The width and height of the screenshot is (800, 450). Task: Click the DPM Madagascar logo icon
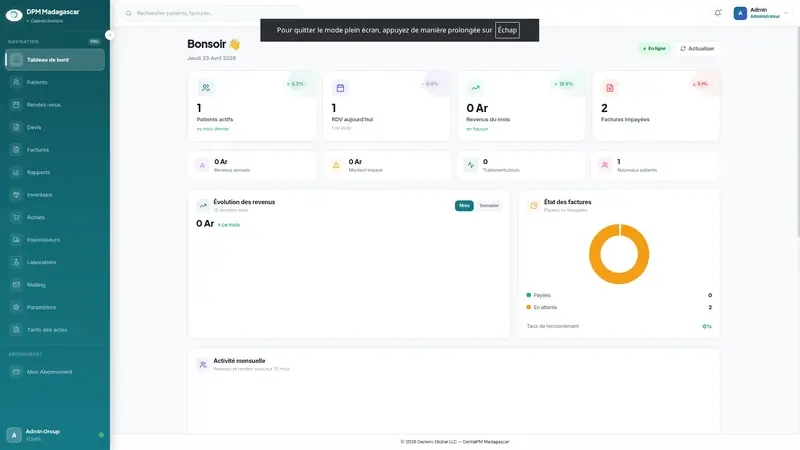coord(14,15)
